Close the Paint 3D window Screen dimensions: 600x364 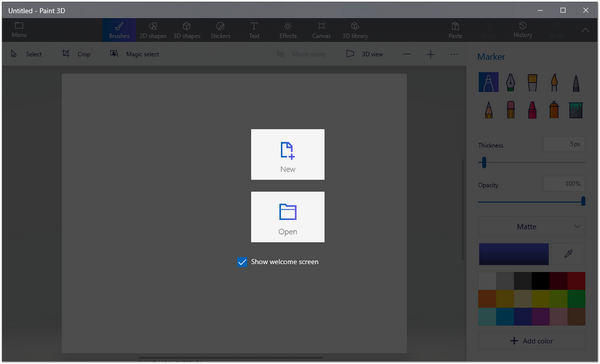pyautogui.click(x=586, y=10)
